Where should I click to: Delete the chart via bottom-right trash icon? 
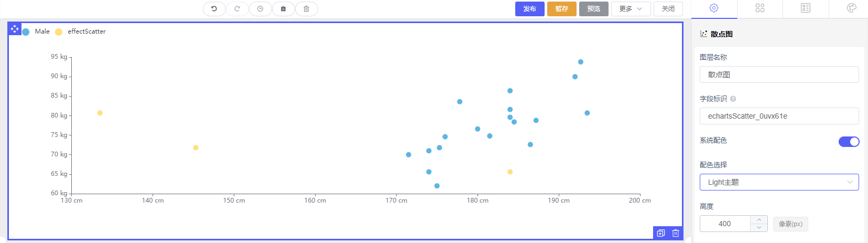pos(676,233)
